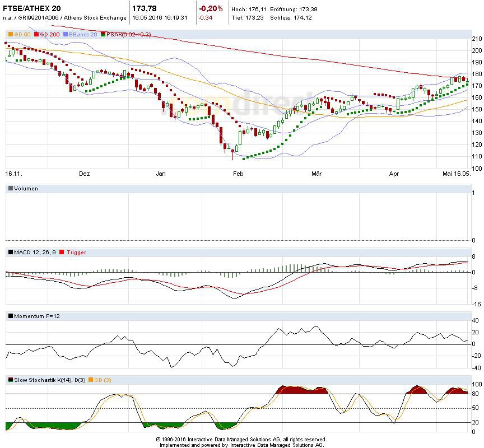Click the red GD 200 legend marker
Screen dimensions: 484x448
click(37, 35)
